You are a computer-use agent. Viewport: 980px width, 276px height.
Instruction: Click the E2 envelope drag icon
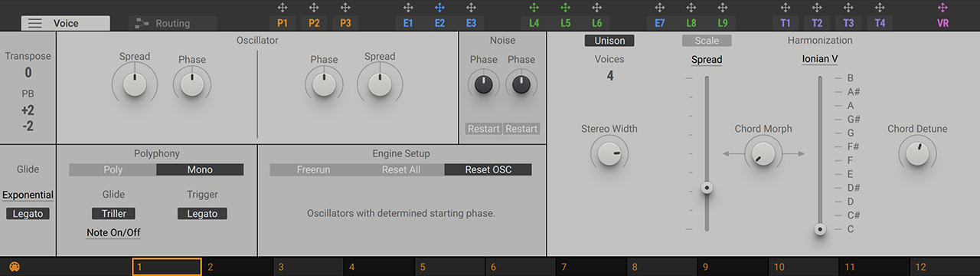click(439, 7)
